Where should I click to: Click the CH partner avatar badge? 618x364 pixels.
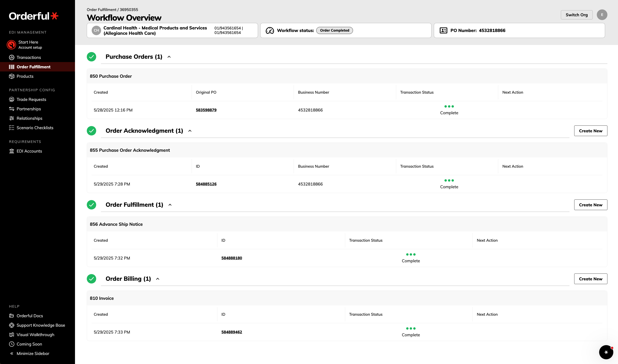tap(96, 30)
